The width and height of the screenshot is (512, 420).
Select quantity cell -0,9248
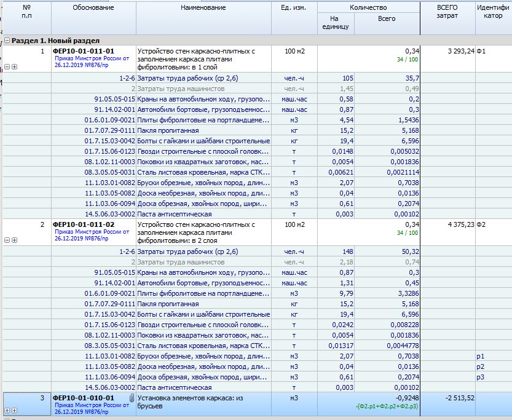tap(407, 398)
